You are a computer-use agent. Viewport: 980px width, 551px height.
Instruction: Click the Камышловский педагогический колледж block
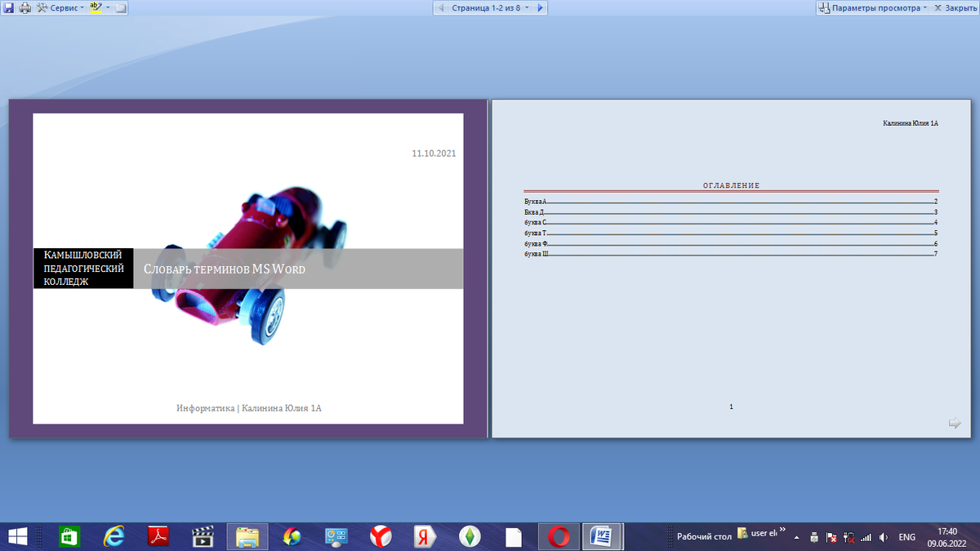tap(83, 269)
